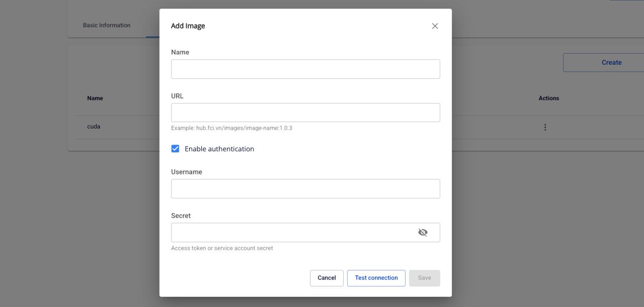Click the Save button
The height and width of the screenshot is (307, 644).
coord(424,278)
